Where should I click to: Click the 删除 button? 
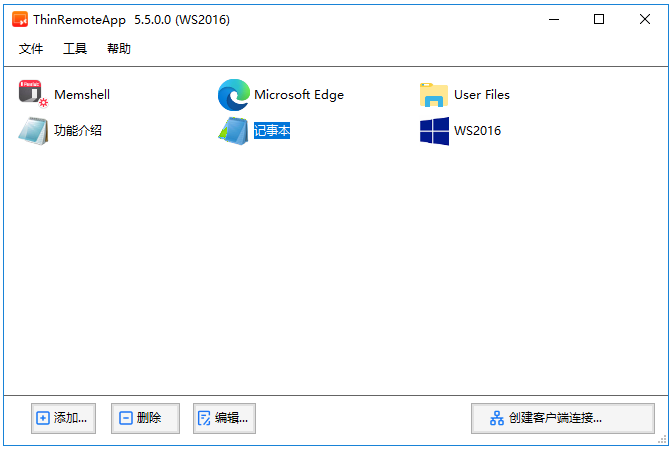pos(145,418)
